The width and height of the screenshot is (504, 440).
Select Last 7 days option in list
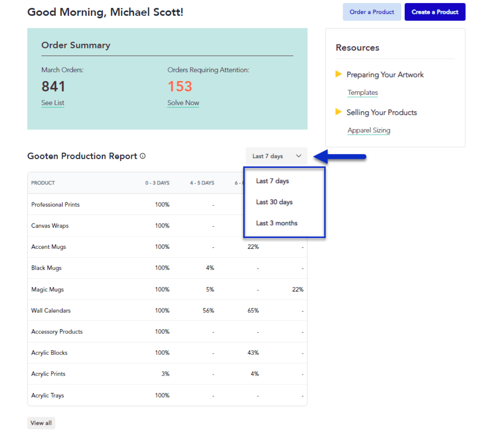[272, 181]
